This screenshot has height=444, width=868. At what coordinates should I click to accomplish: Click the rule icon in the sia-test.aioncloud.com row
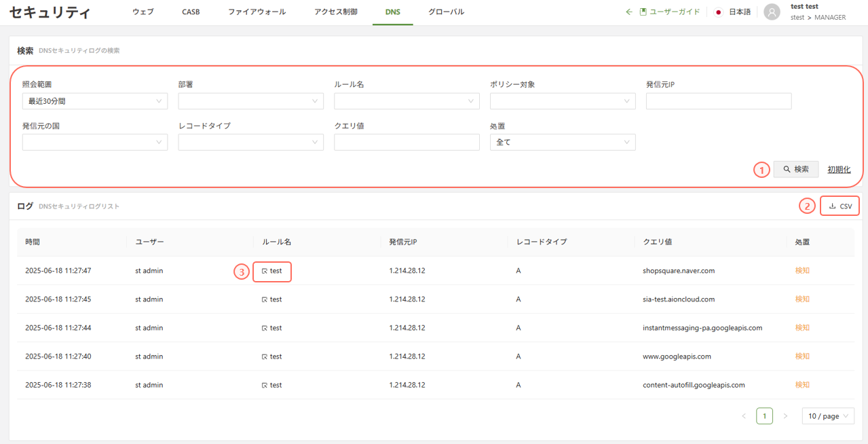(265, 299)
